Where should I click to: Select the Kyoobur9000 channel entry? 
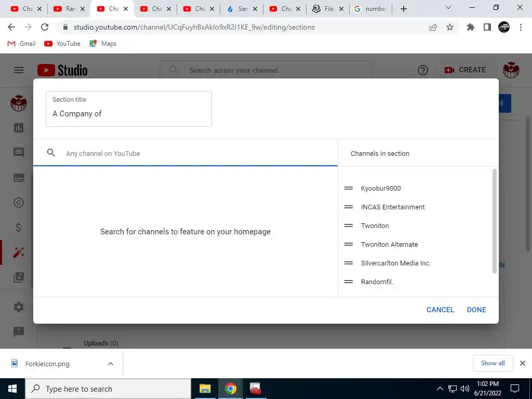click(x=381, y=188)
